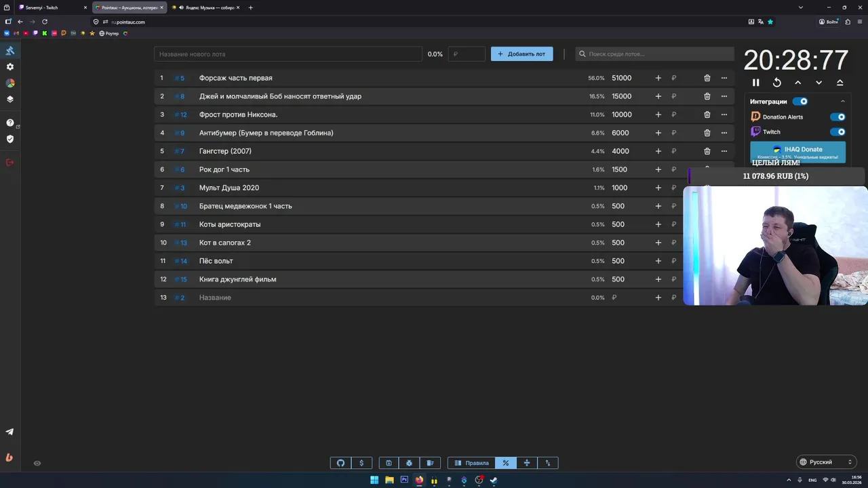Focus the Поиск среди лотов search field

(655, 54)
